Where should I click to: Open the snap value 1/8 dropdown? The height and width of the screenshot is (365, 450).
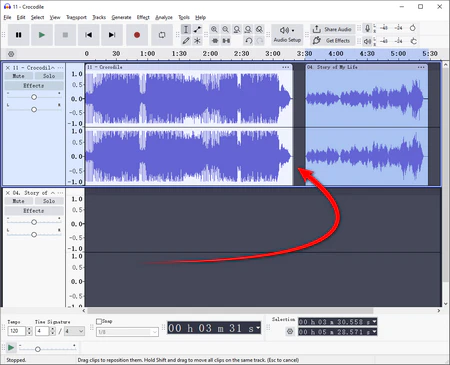click(127, 332)
